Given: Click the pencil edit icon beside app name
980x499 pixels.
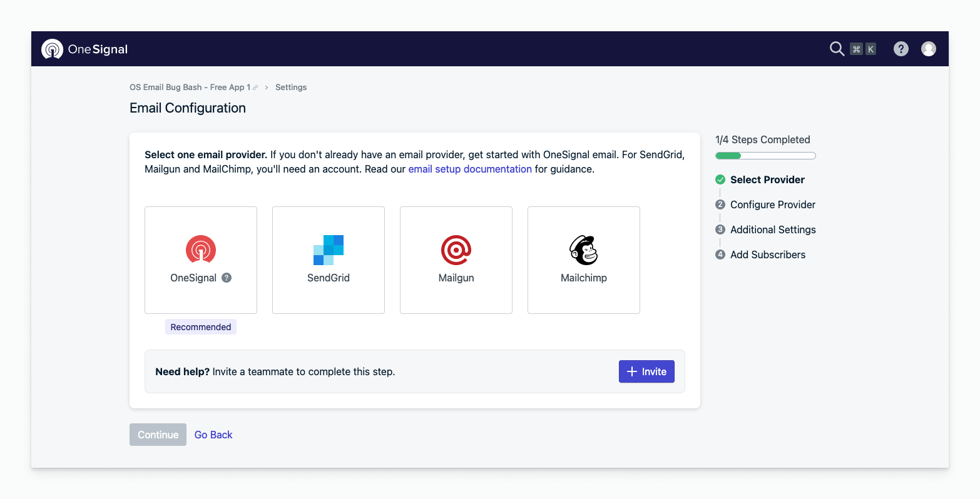Looking at the screenshot, I should point(255,88).
